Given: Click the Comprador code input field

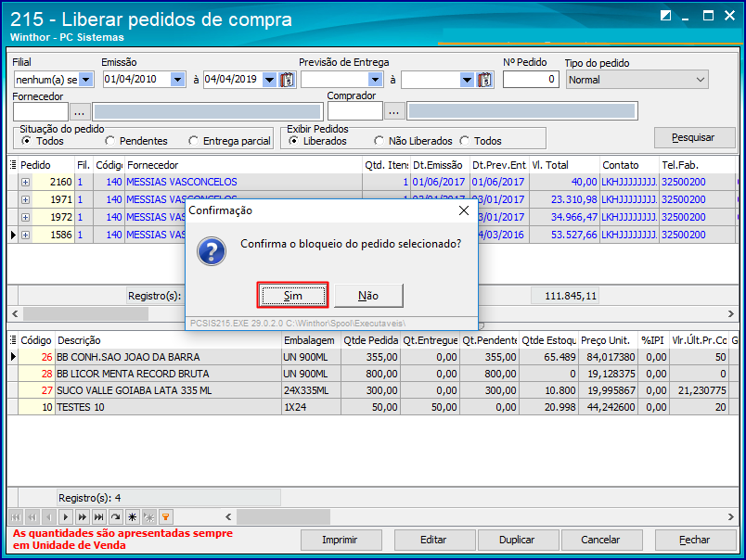Looking at the screenshot, I should pos(355,111).
